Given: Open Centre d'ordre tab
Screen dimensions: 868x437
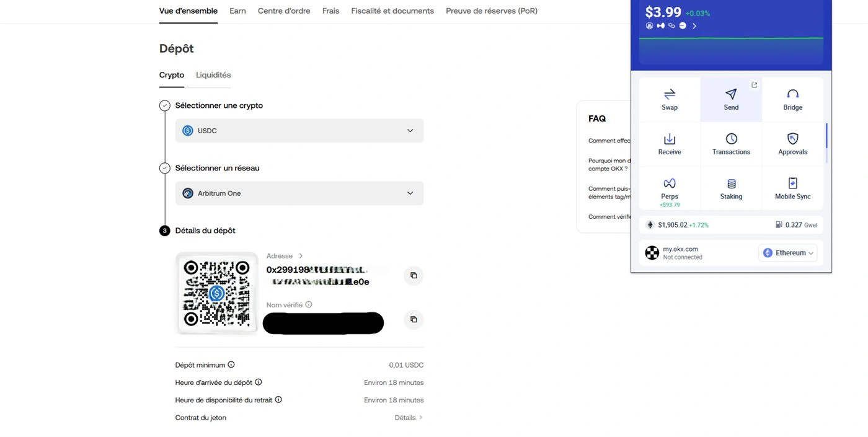Looking at the screenshot, I should point(284,11).
